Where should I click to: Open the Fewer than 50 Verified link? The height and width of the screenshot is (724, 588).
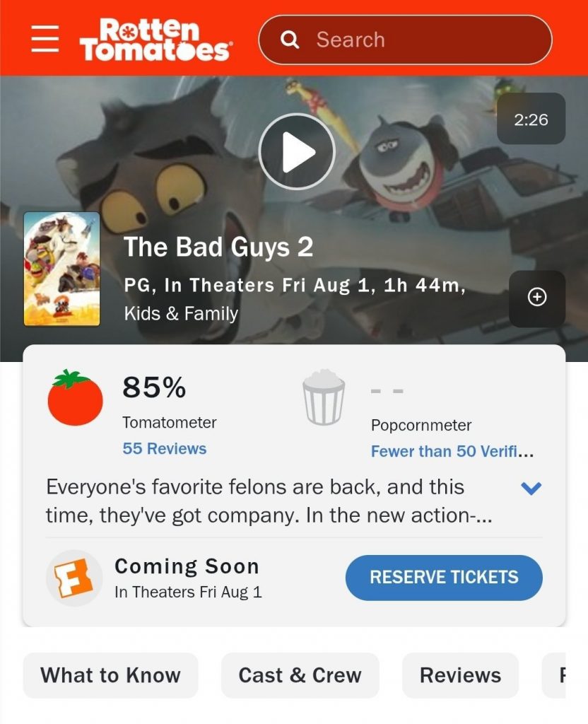(x=452, y=451)
